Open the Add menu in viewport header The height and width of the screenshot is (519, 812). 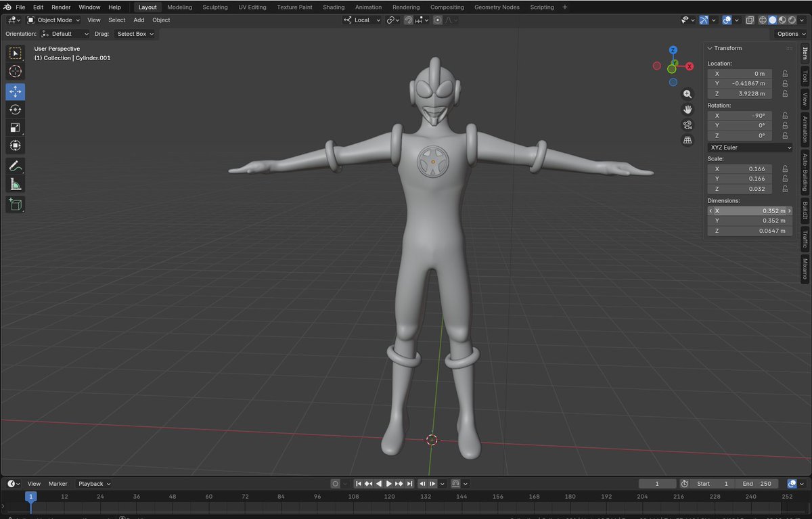(x=139, y=20)
